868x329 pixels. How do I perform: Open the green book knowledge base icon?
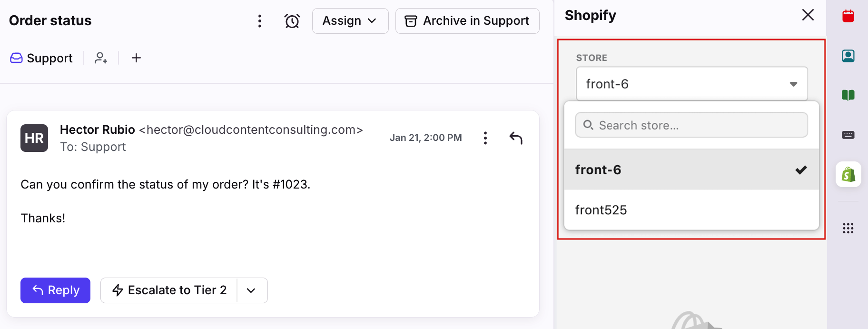click(848, 95)
